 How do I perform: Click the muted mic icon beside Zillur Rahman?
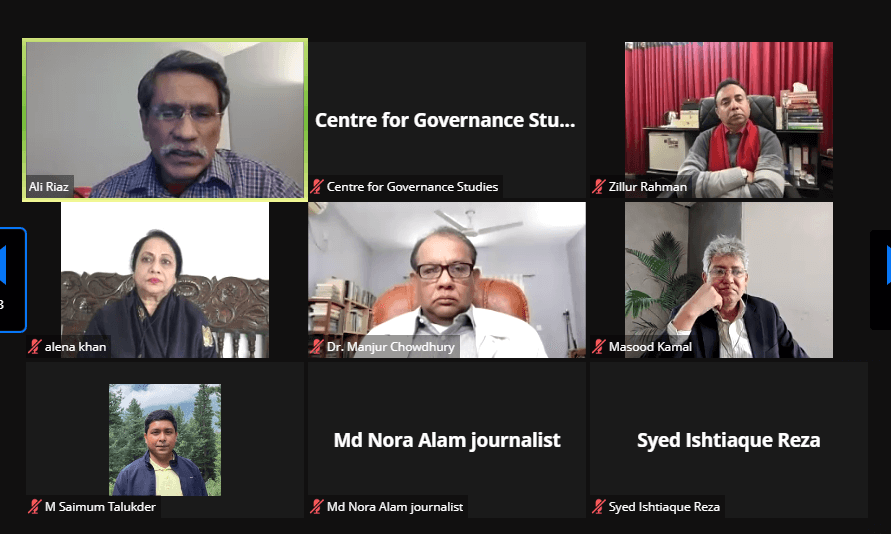598,186
